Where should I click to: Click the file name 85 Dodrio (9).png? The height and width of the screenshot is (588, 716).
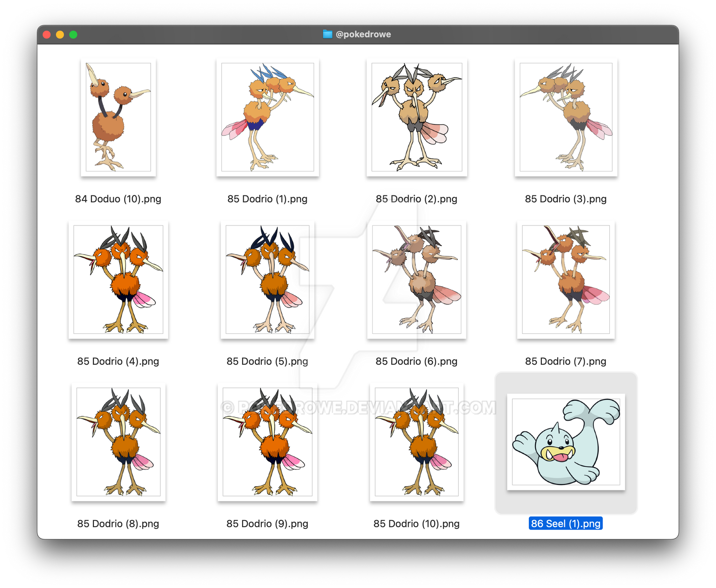point(267,524)
